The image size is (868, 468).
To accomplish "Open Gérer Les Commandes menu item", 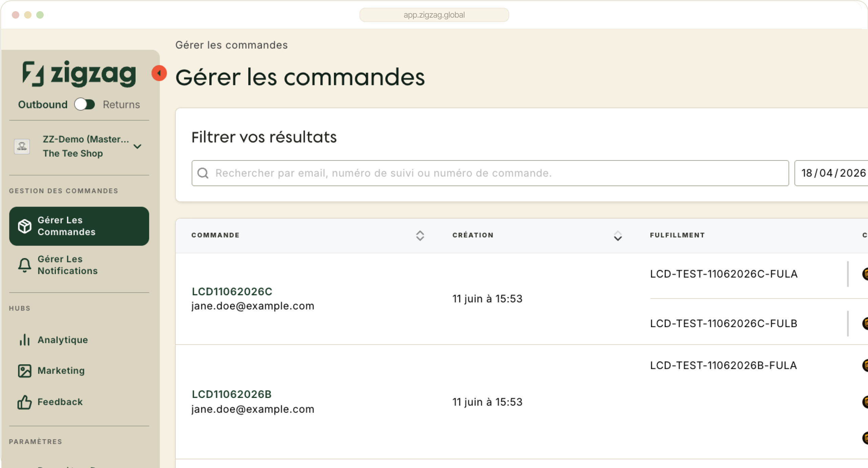I will click(79, 226).
